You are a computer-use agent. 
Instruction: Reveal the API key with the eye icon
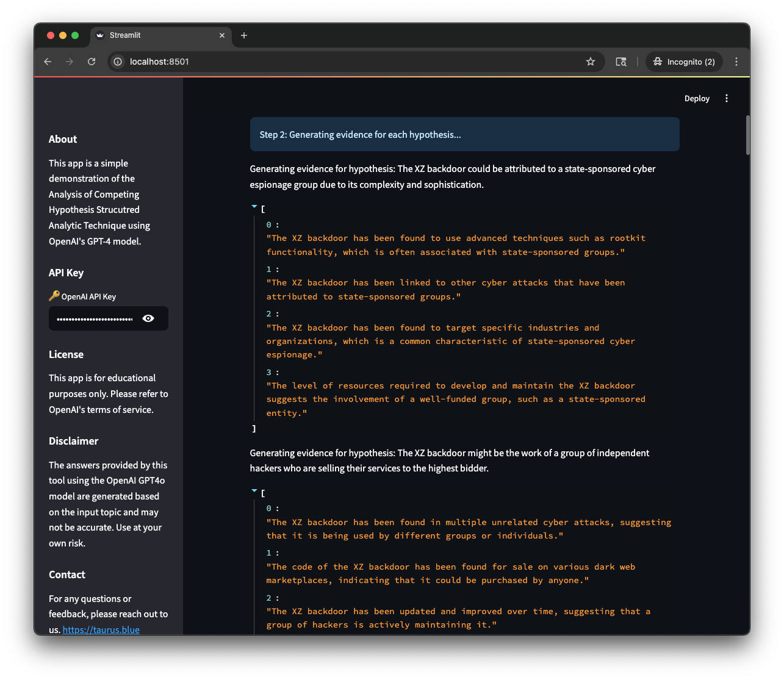point(148,318)
